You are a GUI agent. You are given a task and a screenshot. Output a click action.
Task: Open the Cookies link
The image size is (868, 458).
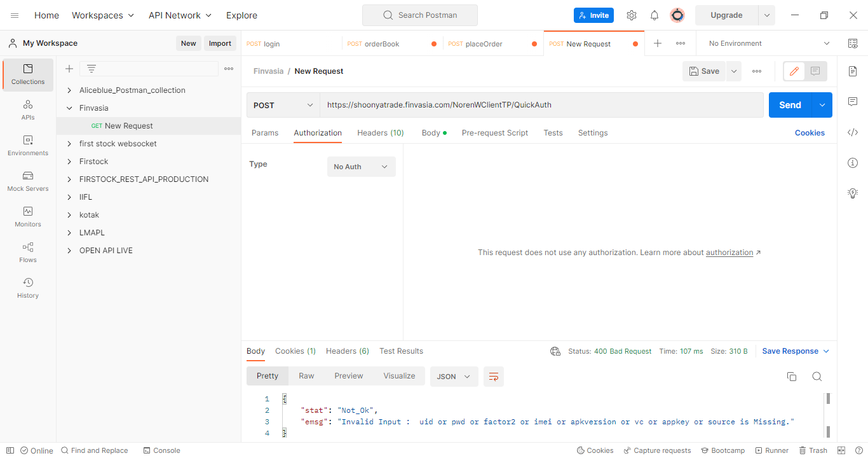pyautogui.click(x=810, y=133)
